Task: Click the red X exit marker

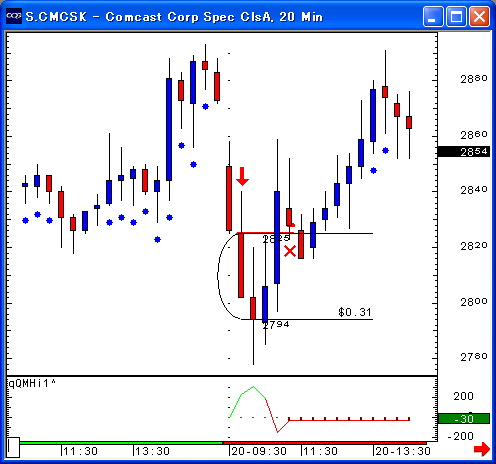Action: [290, 251]
